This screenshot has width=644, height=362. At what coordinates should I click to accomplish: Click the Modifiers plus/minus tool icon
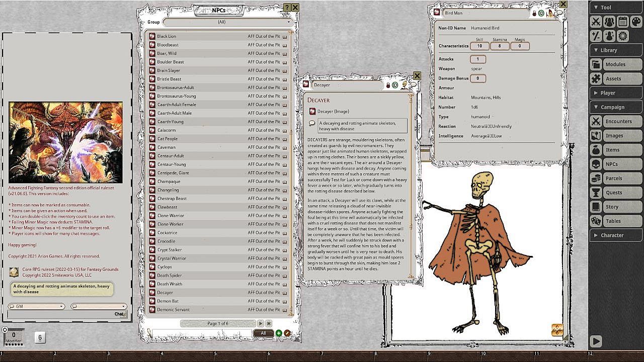pos(596,36)
